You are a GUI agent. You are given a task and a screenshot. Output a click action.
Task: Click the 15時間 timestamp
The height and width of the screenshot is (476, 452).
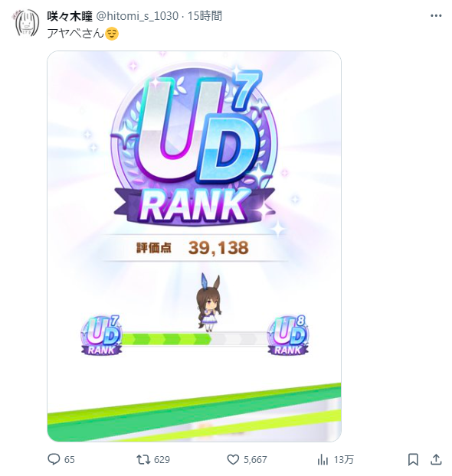205,16
